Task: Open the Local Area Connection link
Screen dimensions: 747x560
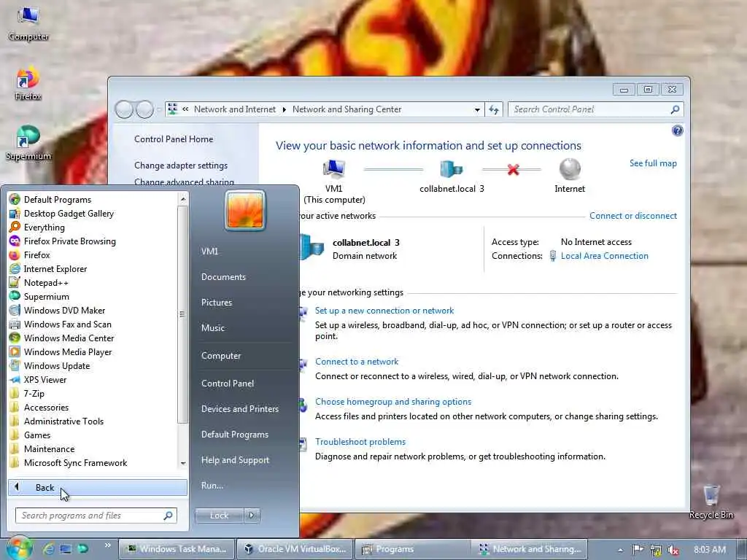Action: point(604,255)
